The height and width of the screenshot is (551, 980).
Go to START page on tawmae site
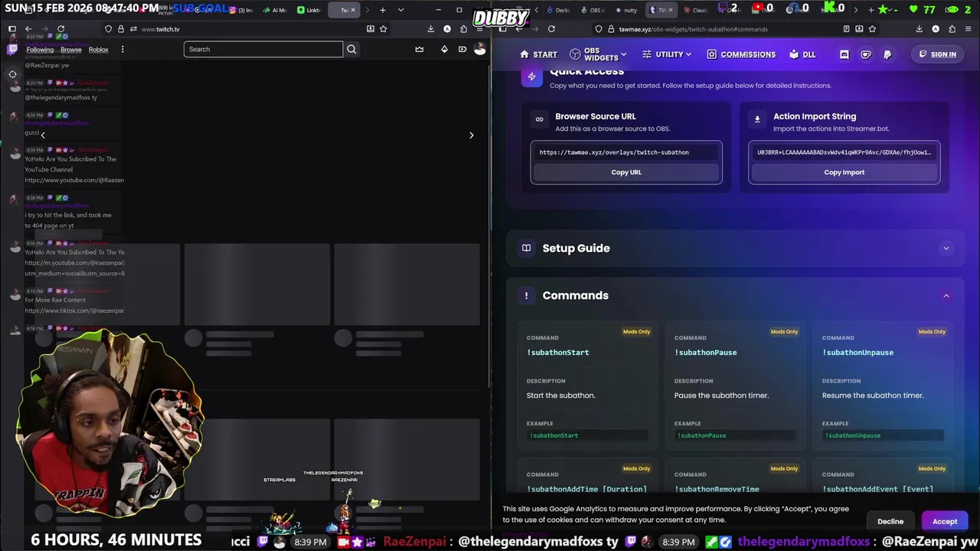point(538,54)
